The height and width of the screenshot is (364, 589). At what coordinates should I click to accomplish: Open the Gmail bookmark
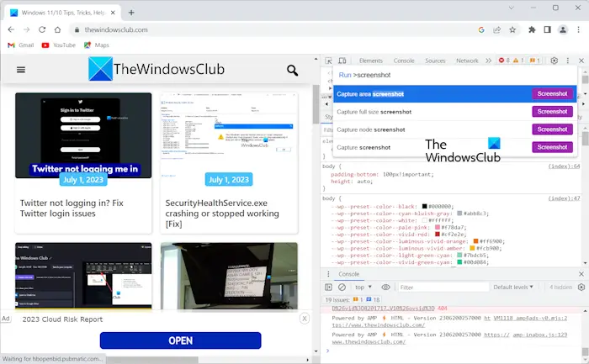[21, 45]
